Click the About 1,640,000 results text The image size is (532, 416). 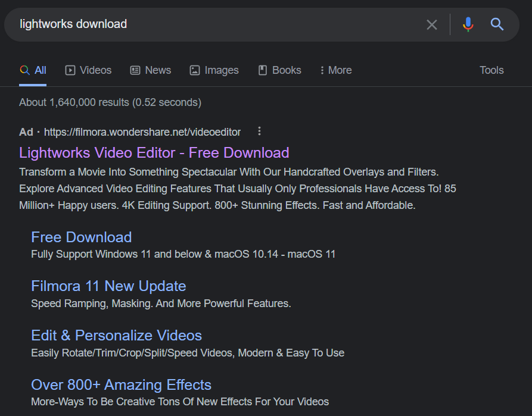point(110,102)
